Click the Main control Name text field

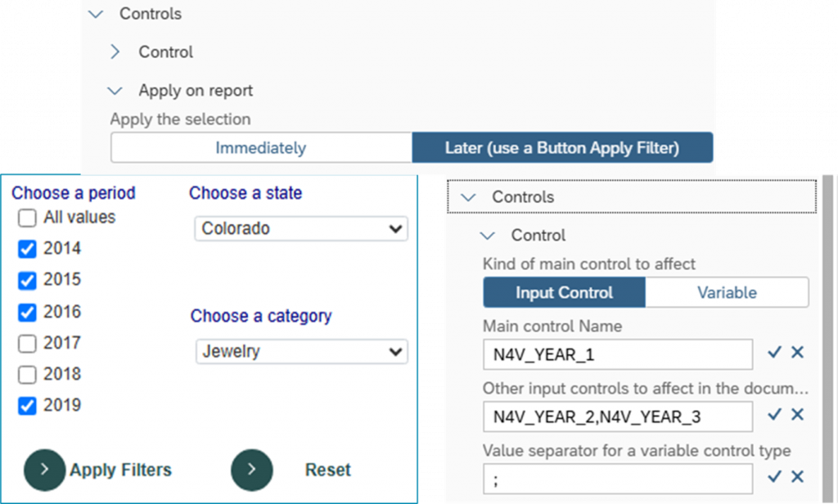click(618, 354)
